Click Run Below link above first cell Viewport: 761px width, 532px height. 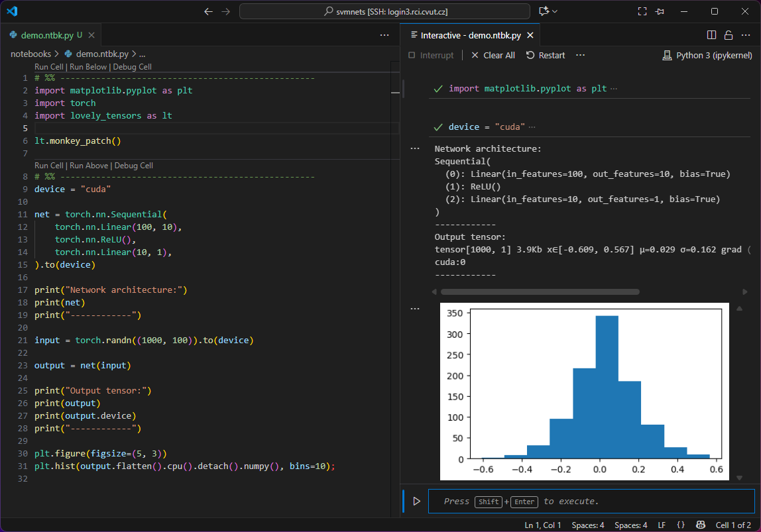click(x=88, y=67)
